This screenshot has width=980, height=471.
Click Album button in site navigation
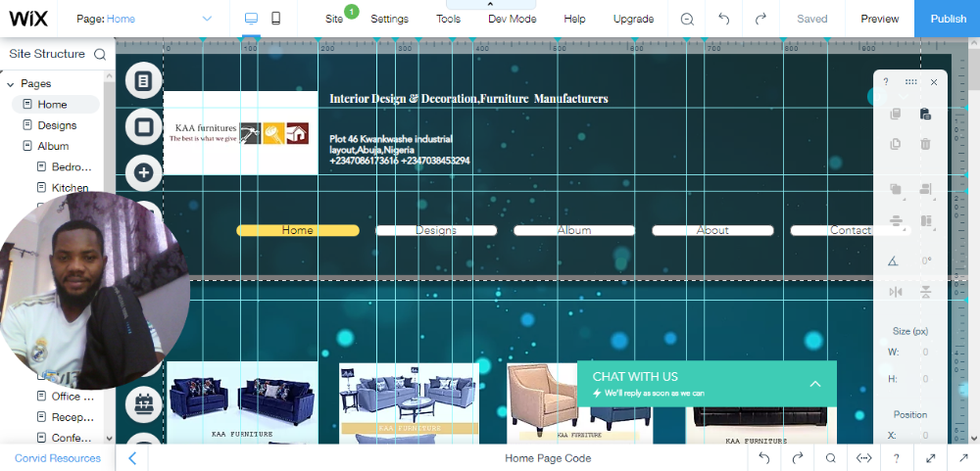pyautogui.click(x=573, y=230)
